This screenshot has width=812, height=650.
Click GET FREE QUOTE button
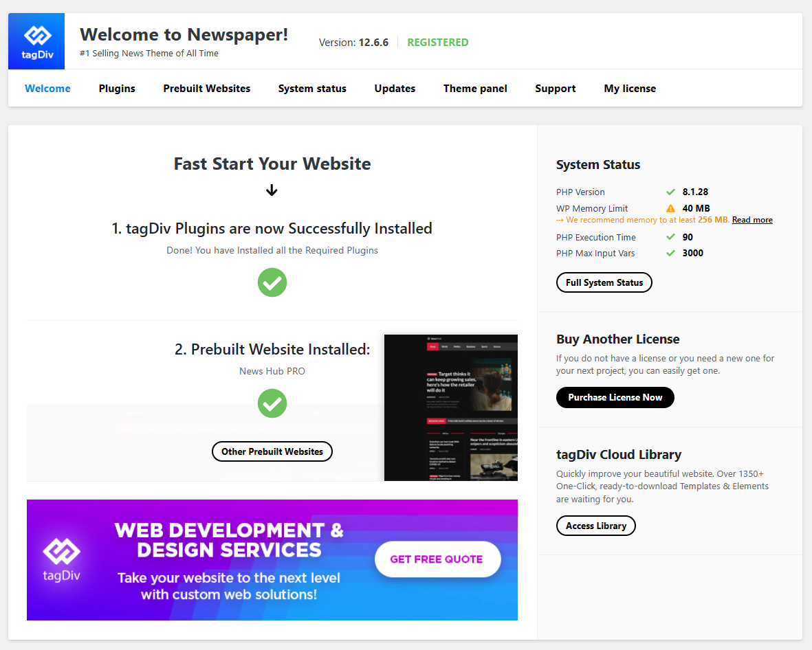(x=437, y=559)
